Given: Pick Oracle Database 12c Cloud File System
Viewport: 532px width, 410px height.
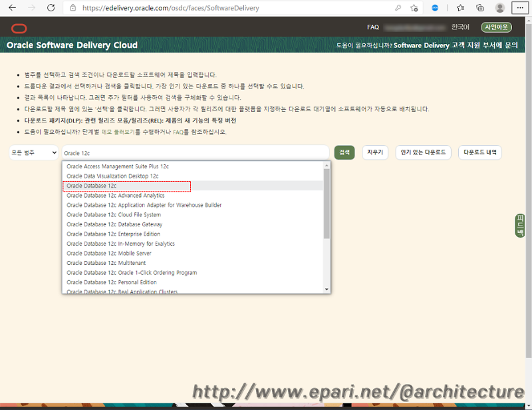Looking at the screenshot, I should pos(192,215).
